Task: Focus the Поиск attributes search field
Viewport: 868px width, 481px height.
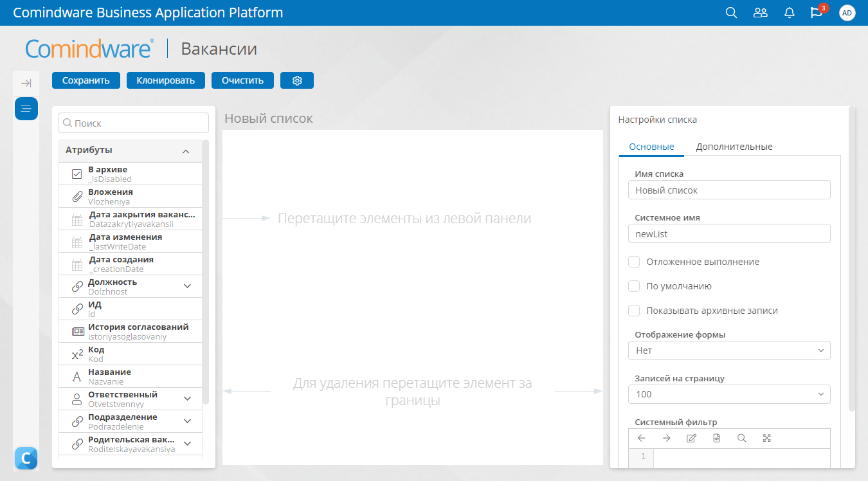Action: [134, 123]
